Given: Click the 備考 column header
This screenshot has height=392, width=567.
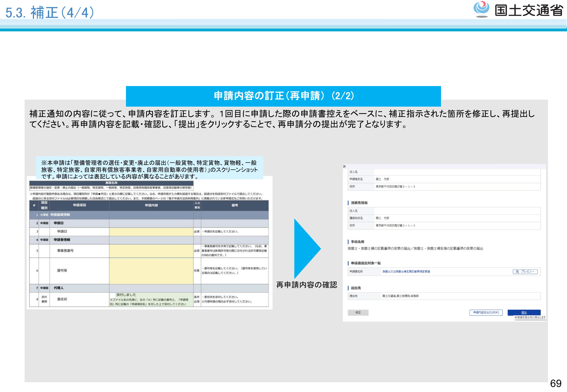Looking at the screenshot, I should tap(235, 205).
